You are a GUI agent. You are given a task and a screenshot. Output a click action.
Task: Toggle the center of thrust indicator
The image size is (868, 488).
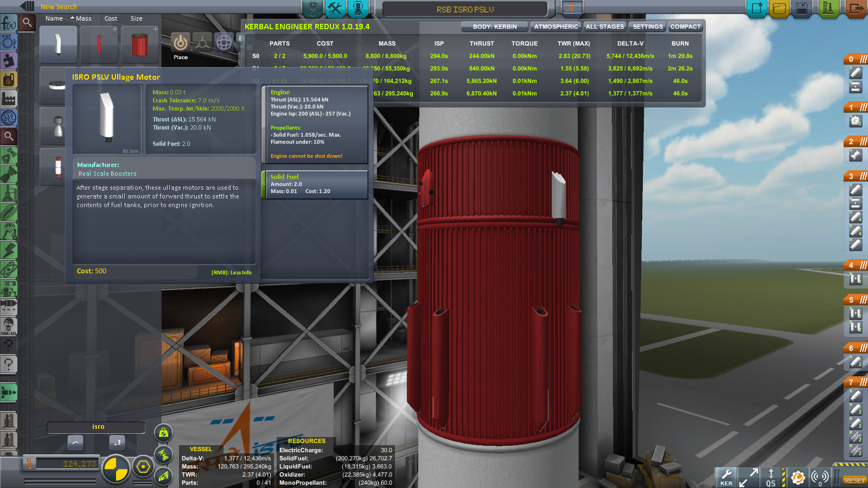(163, 454)
